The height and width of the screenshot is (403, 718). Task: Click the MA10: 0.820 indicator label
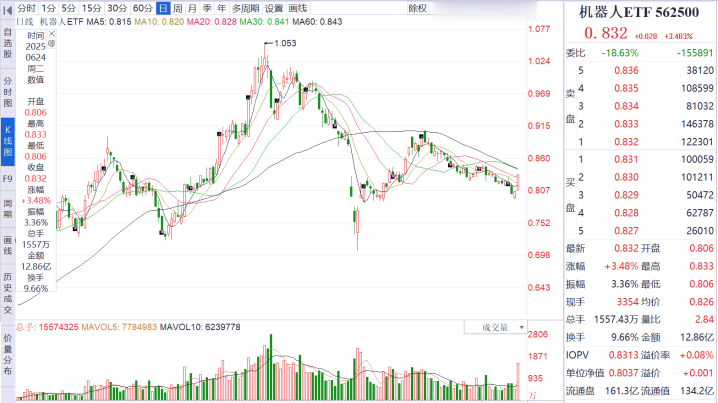(159, 22)
